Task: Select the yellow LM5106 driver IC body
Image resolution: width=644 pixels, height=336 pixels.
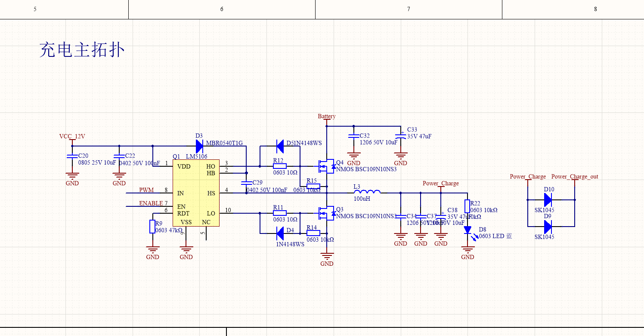Action: 196,193
